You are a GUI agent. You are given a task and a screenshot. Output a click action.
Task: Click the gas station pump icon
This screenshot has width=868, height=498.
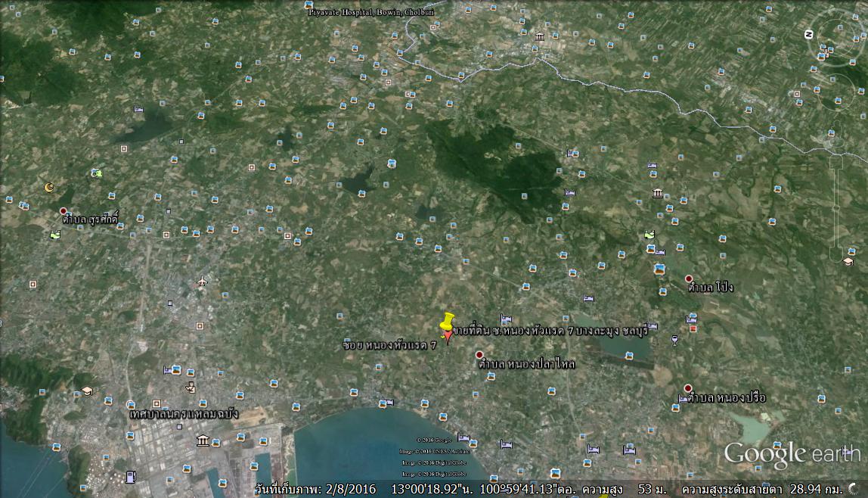coord(131,476)
